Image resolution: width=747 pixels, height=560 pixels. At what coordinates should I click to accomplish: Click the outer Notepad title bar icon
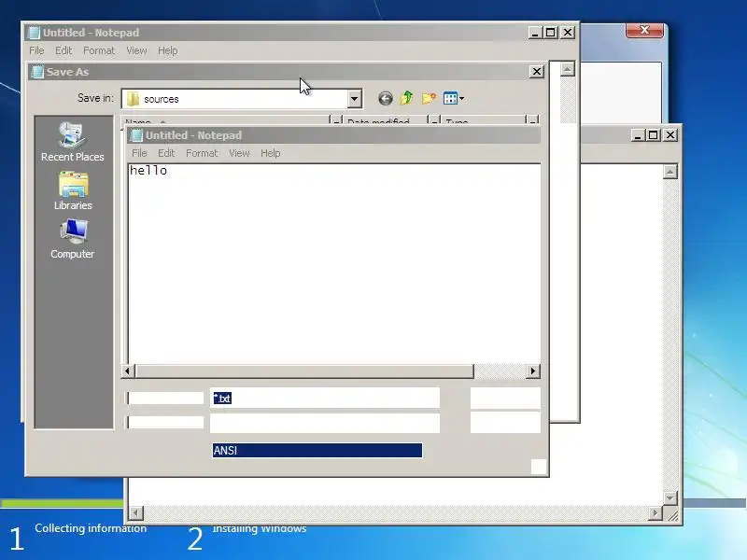34,33
